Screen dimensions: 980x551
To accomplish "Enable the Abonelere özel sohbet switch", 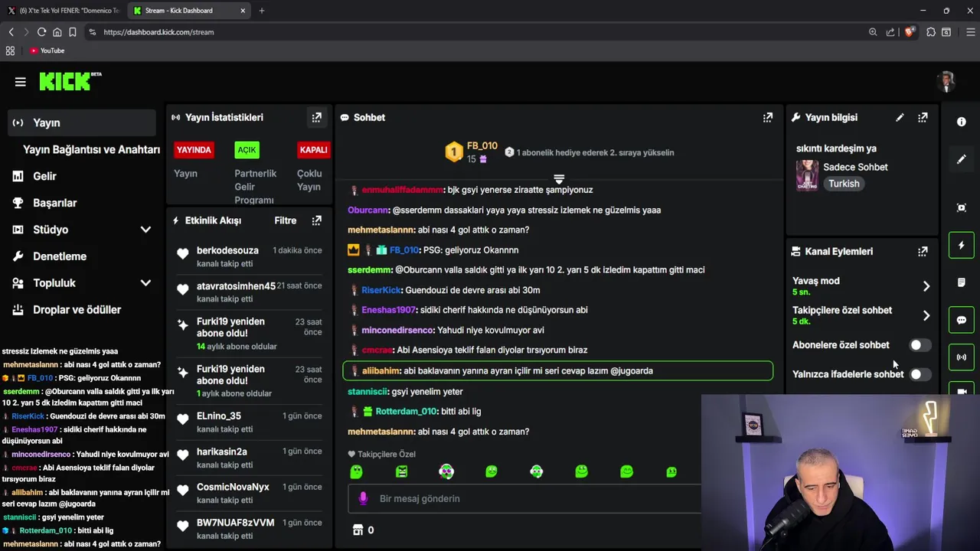I will [x=920, y=345].
